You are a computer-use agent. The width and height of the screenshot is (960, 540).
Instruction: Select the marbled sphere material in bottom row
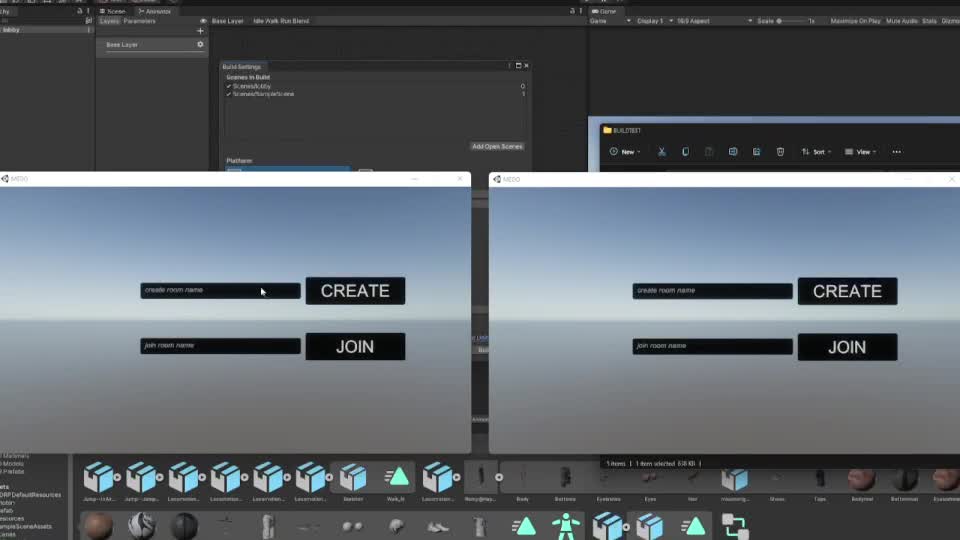click(141, 527)
